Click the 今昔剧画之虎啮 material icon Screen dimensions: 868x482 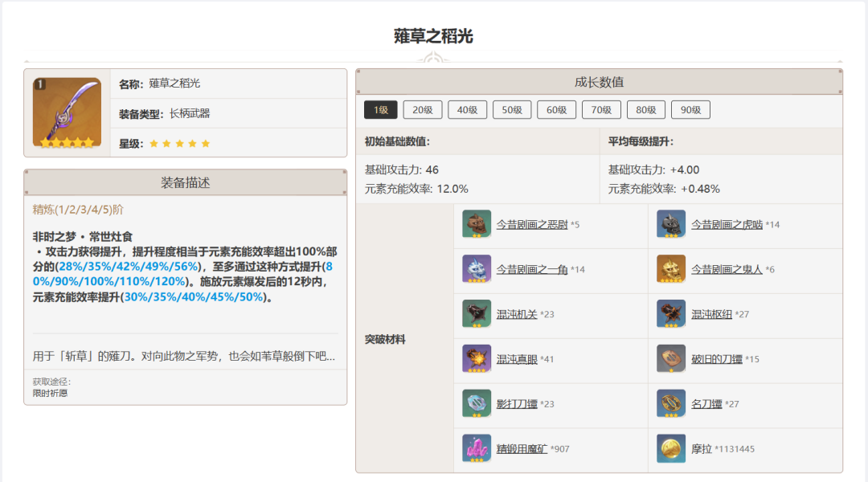point(671,224)
